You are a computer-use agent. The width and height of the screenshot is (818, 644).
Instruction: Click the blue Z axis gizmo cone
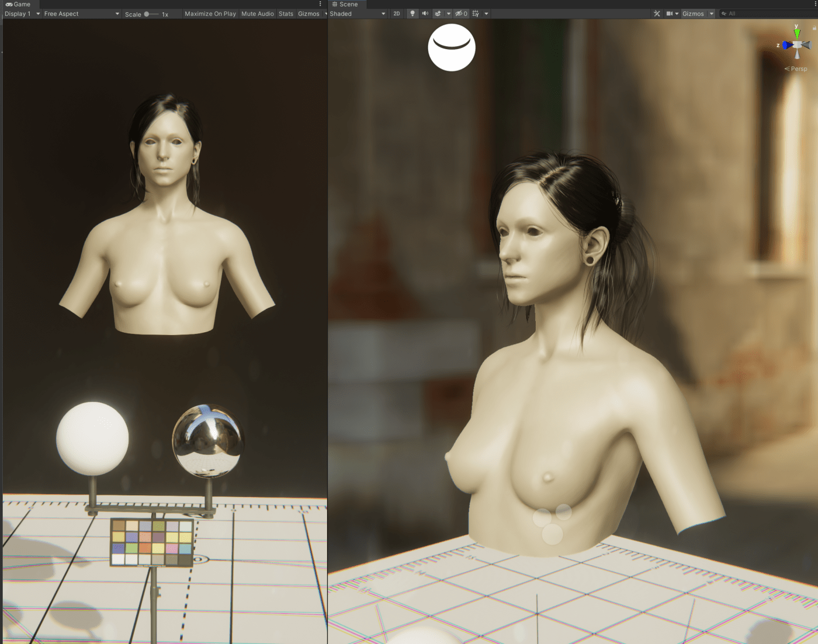[787, 45]
